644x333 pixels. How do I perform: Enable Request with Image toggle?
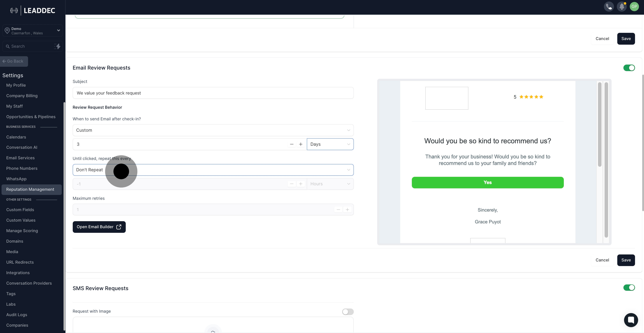click(x=348, y=312)
